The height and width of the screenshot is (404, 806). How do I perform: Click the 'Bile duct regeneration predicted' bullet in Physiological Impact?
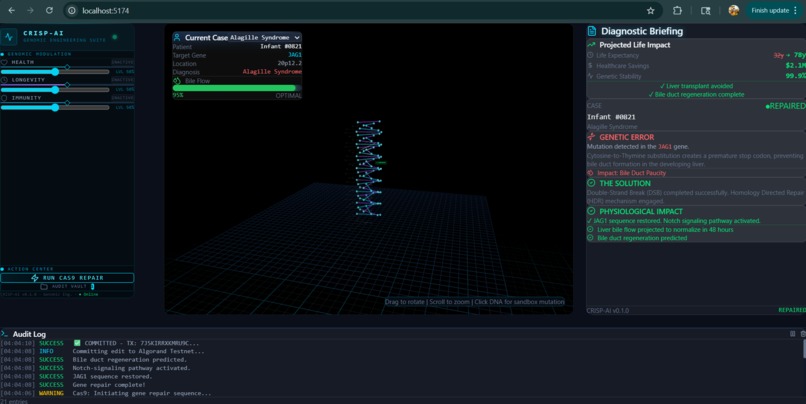642,238
